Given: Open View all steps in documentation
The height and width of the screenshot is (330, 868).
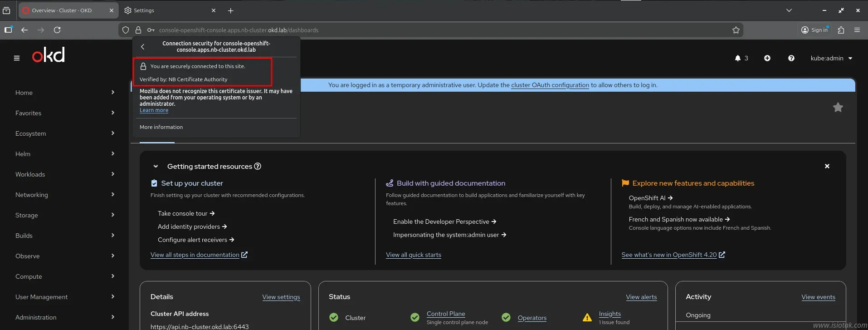Looking at the screenshot, I should tap(199, 255).
